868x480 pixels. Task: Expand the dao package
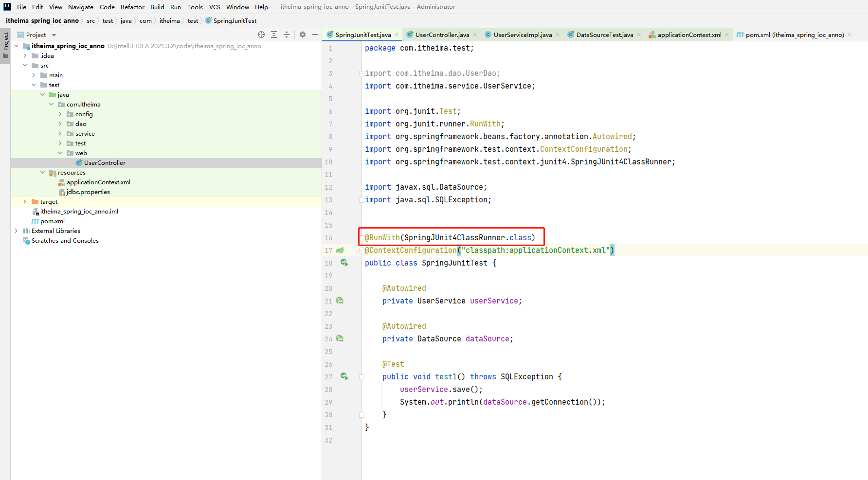[60, 124]
